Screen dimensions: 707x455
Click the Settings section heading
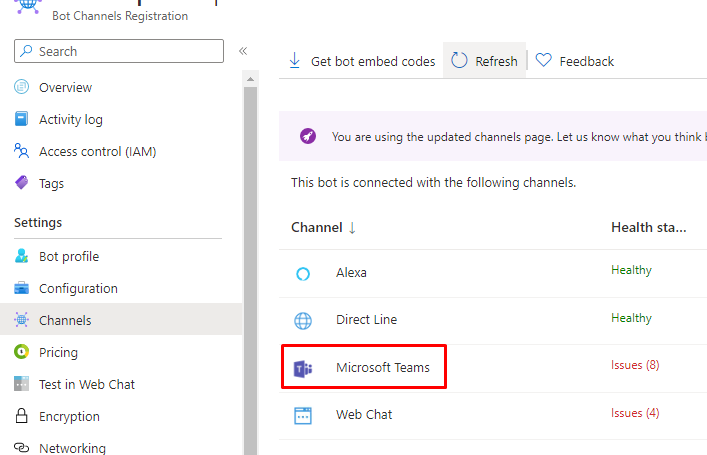[38, 223]
